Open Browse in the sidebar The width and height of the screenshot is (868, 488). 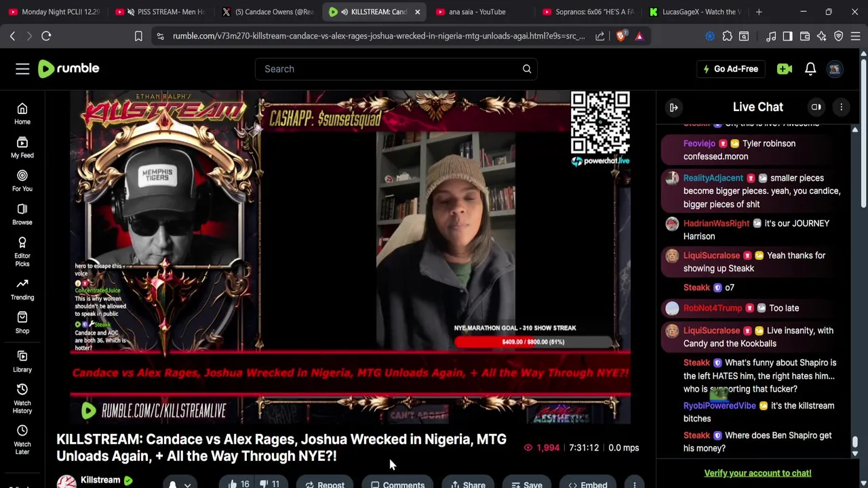click(x=22, y=214)
